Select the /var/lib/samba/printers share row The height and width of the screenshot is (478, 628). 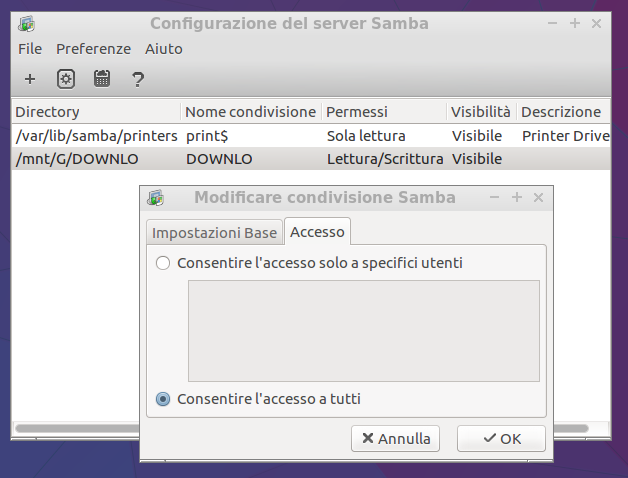(311, 136)
